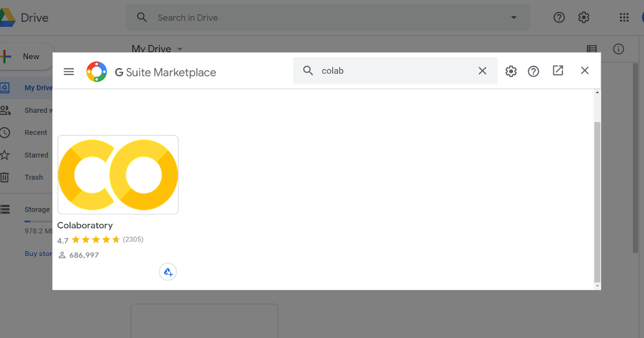This screenshot has height=338, width=644.
Task: Open Marketplace help
Action: [x=533, y=70]
